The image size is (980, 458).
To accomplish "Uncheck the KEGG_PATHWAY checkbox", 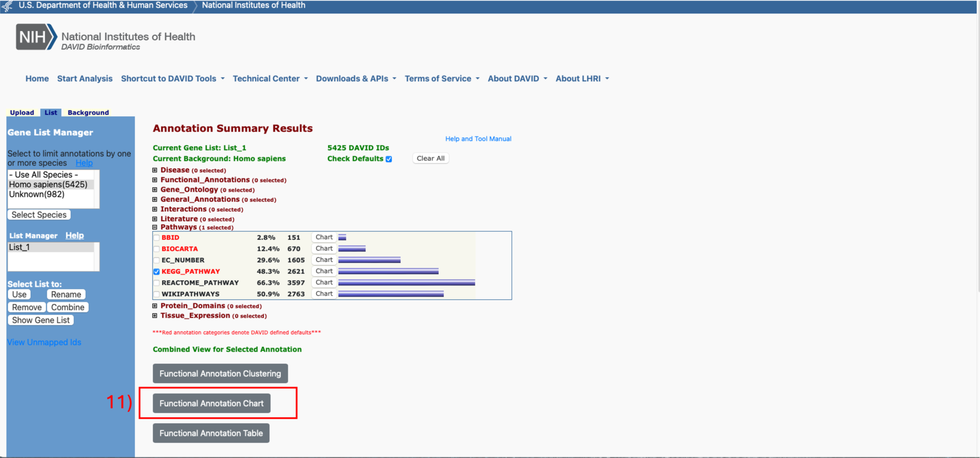I will pos(157,272).
